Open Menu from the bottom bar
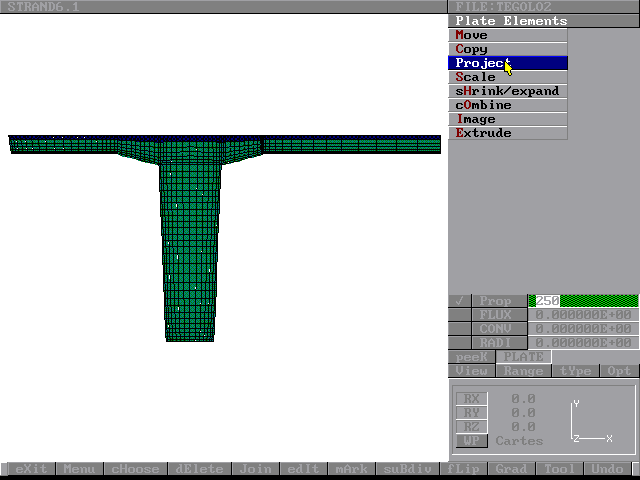The image size is (640, 480). pyautogui.click(x=79, y=469)
